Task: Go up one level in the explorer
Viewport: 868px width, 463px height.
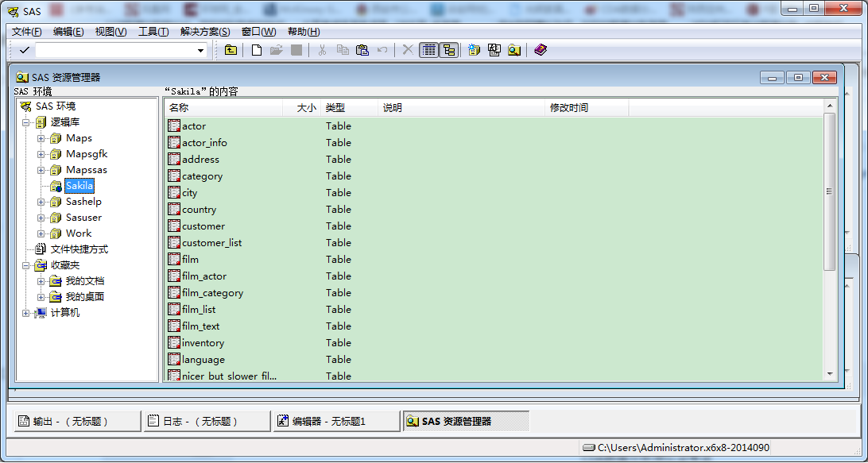Action: (231, 50)
